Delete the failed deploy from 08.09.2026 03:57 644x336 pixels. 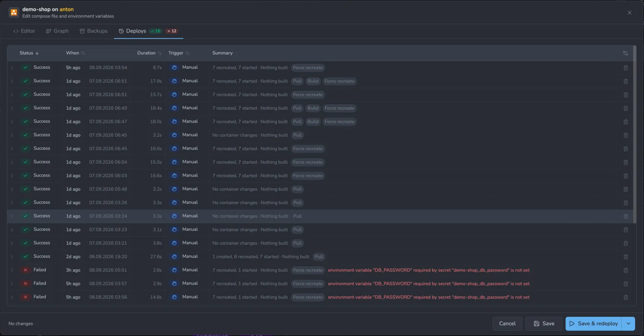point(625,284)
